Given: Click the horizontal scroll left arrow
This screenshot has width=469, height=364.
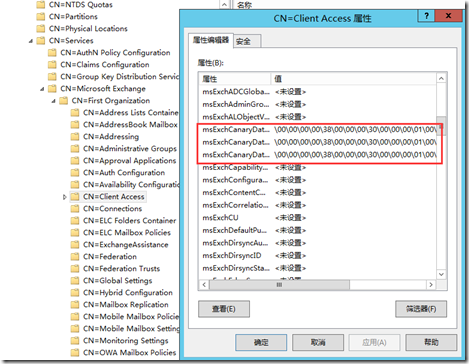Looking at the screenshot, I should click(x=204, y=285).
